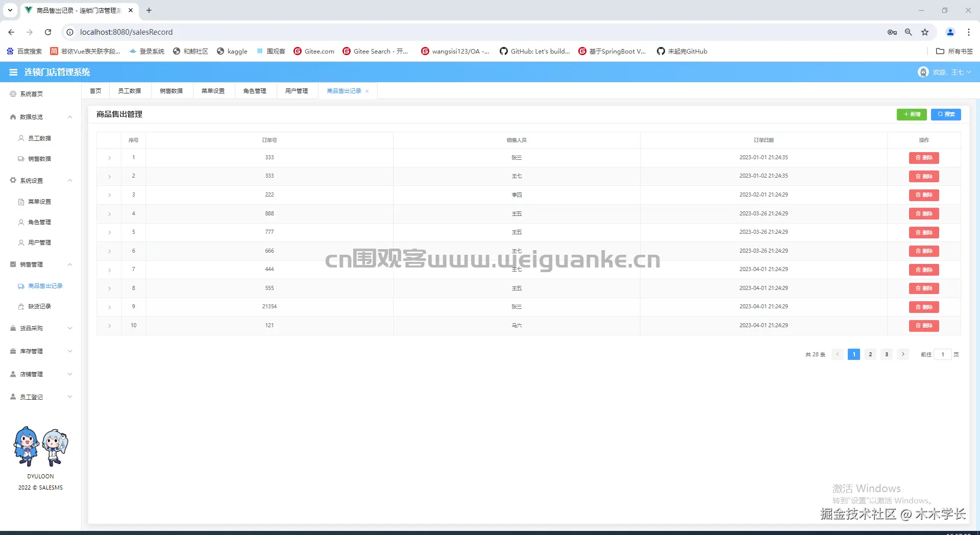This screenshot has height=535, width=980.
Task: Go to pagination page 2
Action: [x=870, y=354]
